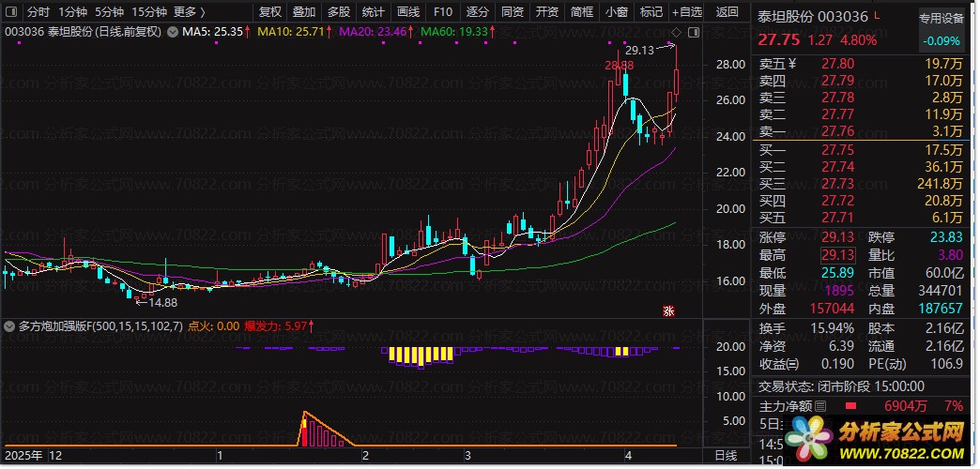Click the 买三 volume 241.8万
Image resolution: width=980 pixels, height=469 pixels.
coord(940,184)
